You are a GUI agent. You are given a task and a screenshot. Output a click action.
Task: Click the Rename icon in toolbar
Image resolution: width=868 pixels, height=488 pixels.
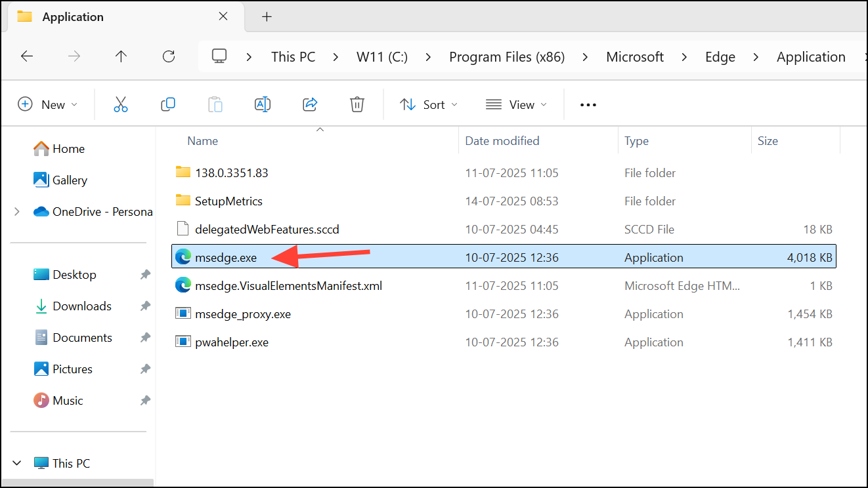pyautogui.click(x=263, y=104)
